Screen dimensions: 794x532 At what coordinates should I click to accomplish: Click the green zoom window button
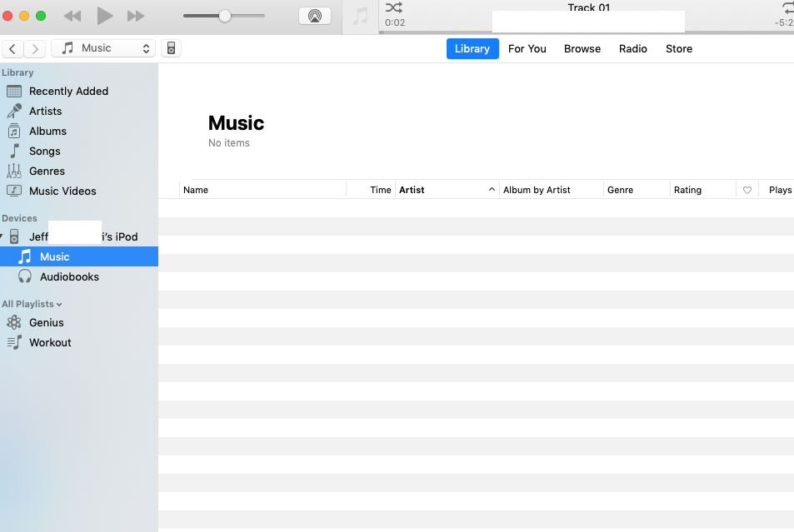tap(41, 16)
